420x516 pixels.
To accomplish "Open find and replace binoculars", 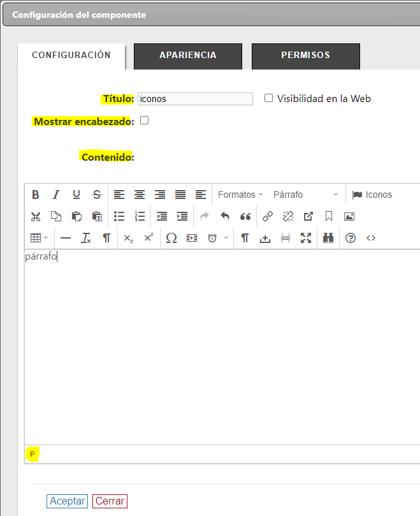I will tap(328, 238).
